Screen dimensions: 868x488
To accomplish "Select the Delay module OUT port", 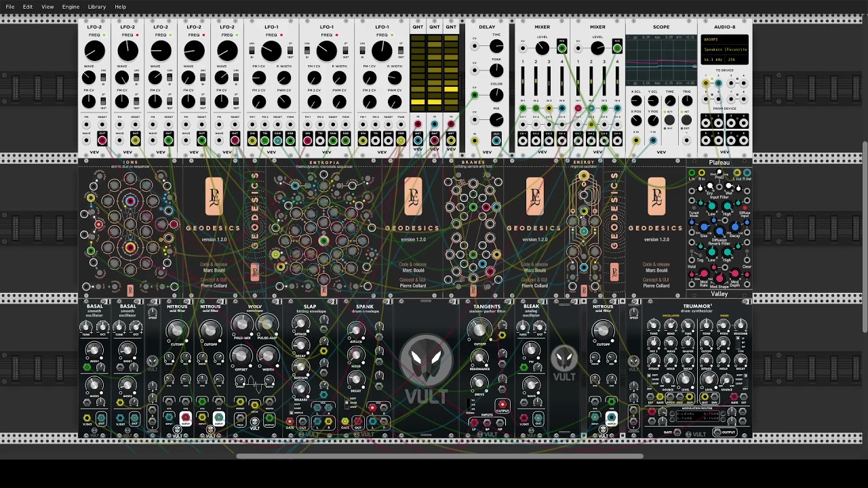I will click(496, 140).
